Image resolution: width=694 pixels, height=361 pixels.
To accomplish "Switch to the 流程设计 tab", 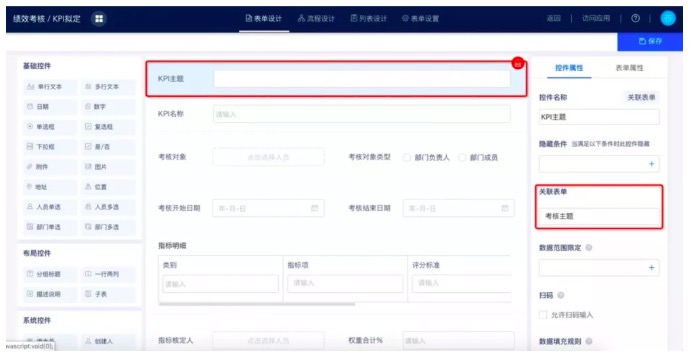I will [316, 19].
